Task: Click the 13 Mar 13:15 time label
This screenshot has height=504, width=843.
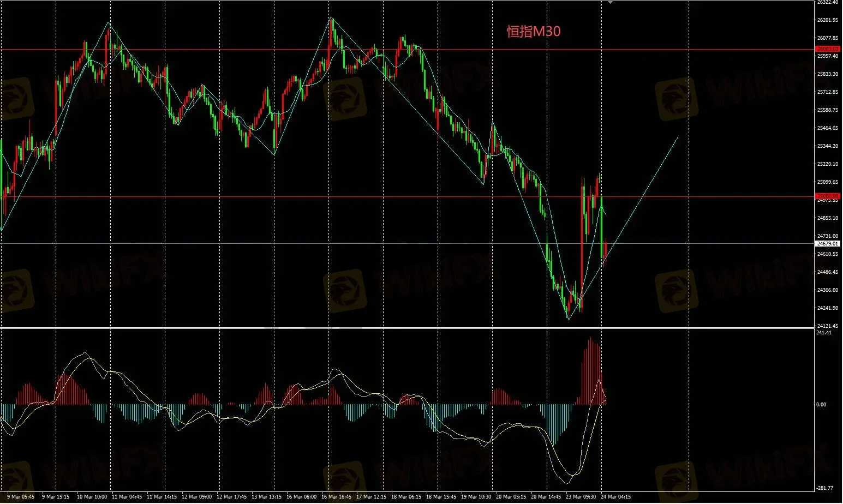Action: point(266,497)
